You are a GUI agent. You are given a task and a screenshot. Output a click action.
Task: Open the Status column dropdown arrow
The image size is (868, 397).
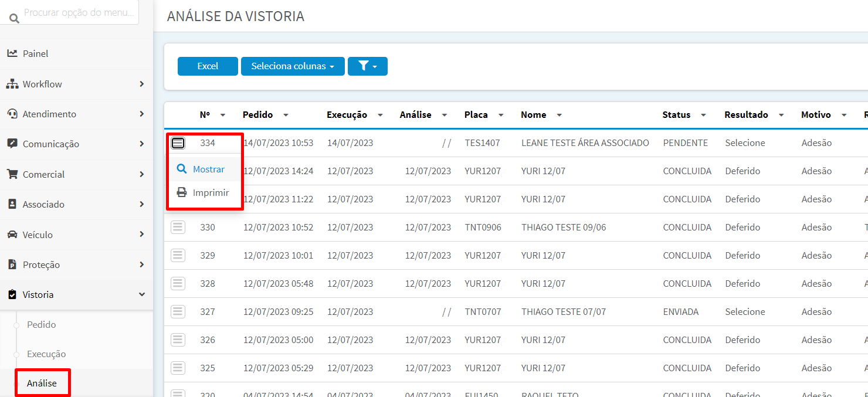(703, 116)
